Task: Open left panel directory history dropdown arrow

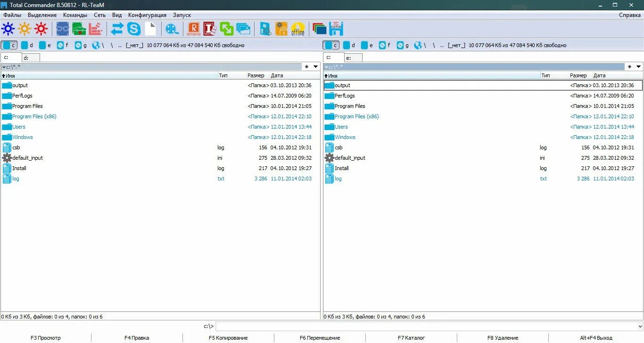Action: click(x=316, y=67)
